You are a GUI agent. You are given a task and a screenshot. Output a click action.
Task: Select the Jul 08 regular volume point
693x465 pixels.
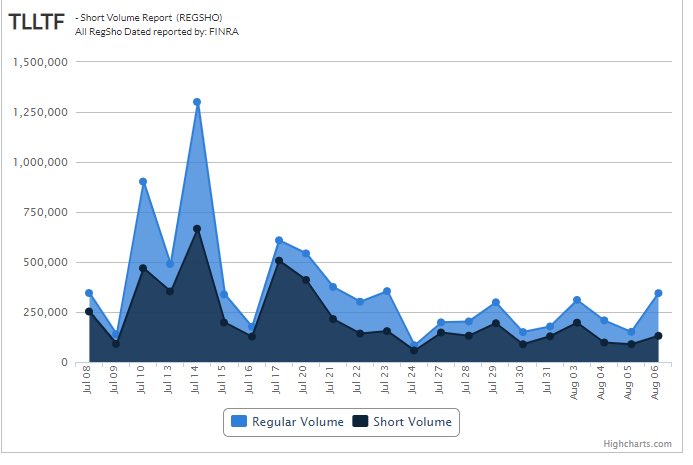[x=89, y=293]
